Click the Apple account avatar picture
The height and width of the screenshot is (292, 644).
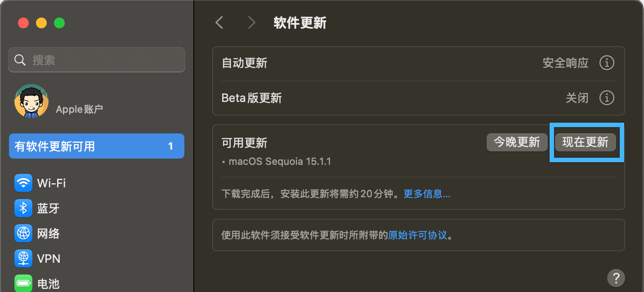pyautogui.click(x=31, y=102)
